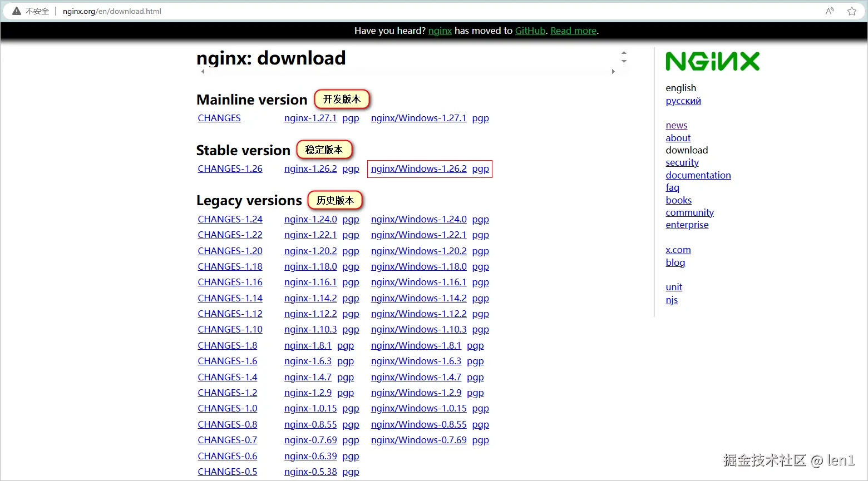Download nginx-1.16.1 source
This screenshot has width=868, height=481.
[310, 282]
